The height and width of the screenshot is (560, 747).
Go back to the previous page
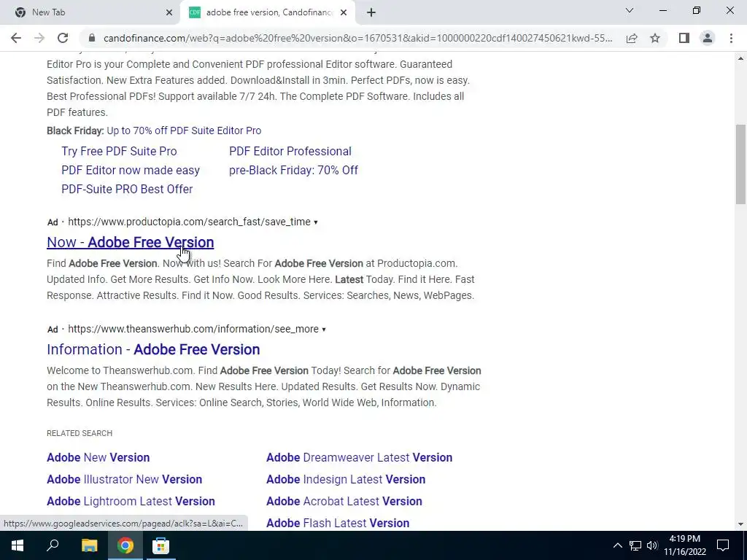click(16, 38)
